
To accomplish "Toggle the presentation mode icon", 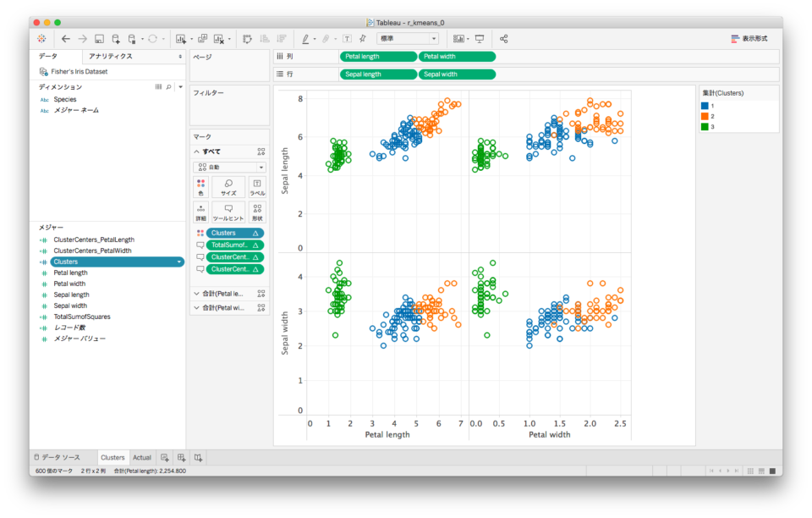I will (x=479, y=38).
